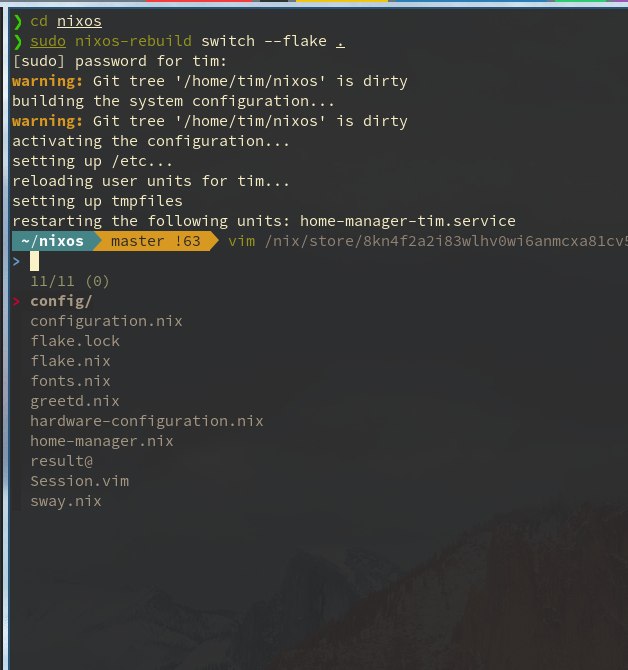Click 'building the system configuration...' line
This screenshot has width=628, height=670.
(173, 101)
